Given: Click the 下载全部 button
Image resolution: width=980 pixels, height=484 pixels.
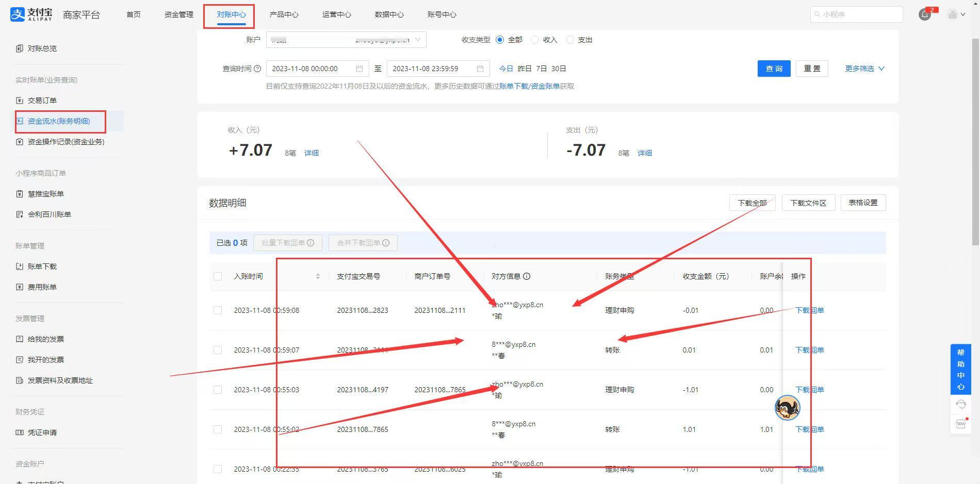Looking at the screenshot, I should [752, 203].
